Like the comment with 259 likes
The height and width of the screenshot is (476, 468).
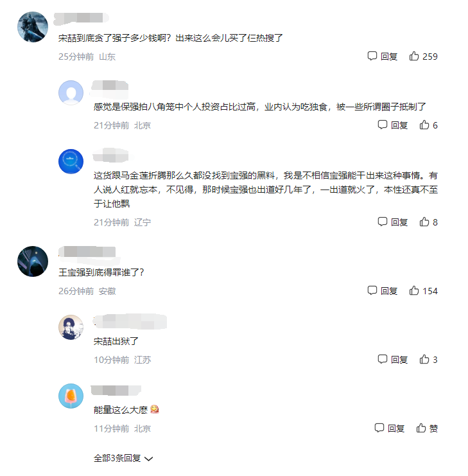pos(423,57)
